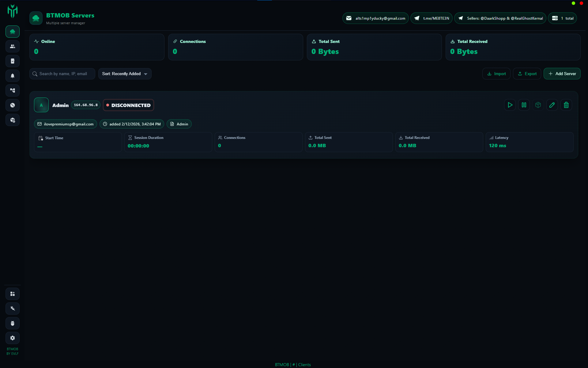
Task: Open the Android robot sidebar icon
Action: (x=13, y=323)
